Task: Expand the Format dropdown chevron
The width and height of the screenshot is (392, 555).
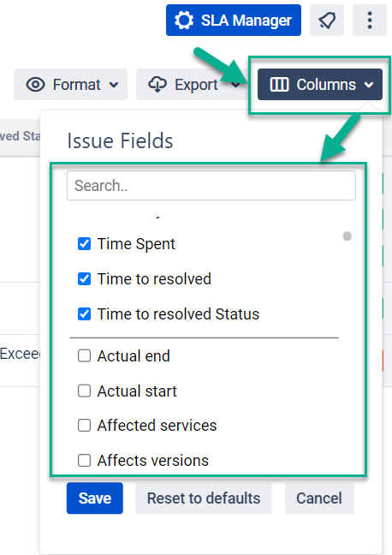Action: click(x=114, y=85)
